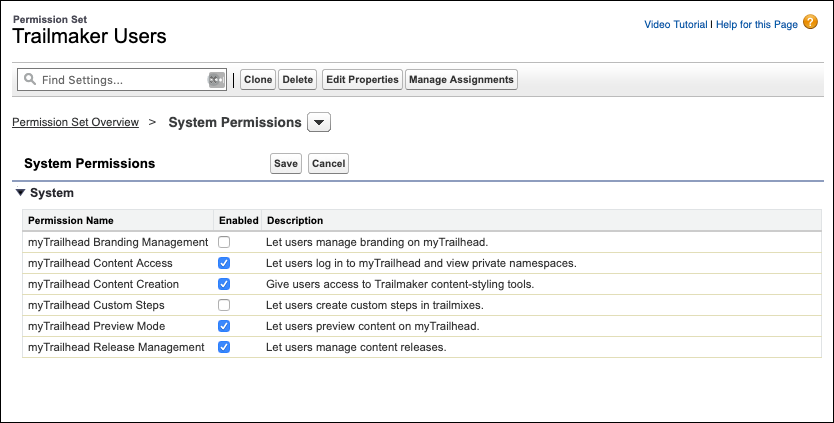The width and height of the screenshot is (834, 423).
Task: Enable myTrailhead Custom Steps checkbox
Action: click(x=224, y=305)
